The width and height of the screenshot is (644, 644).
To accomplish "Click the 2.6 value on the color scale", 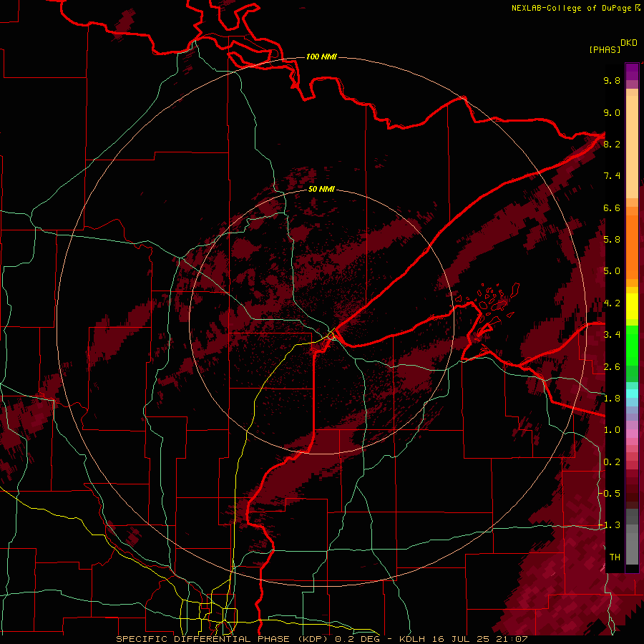I will point(612,367).
